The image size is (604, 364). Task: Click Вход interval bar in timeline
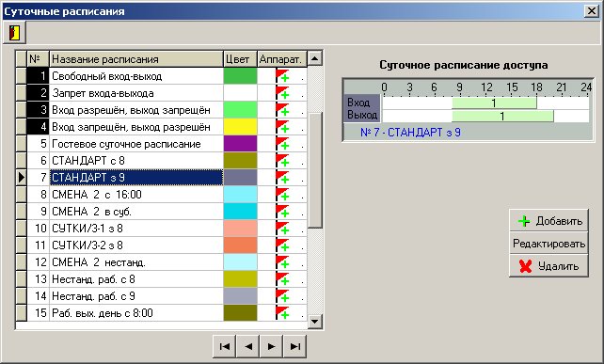[x=494, y=103]
